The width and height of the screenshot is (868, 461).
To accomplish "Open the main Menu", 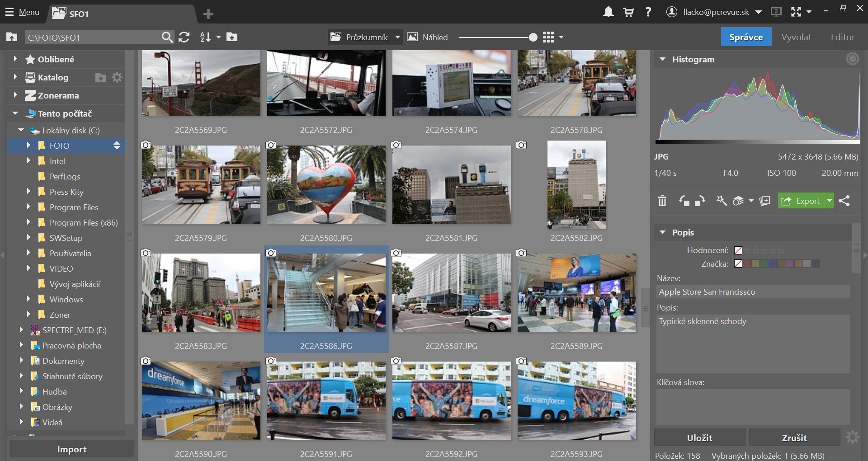I will 23,12.
